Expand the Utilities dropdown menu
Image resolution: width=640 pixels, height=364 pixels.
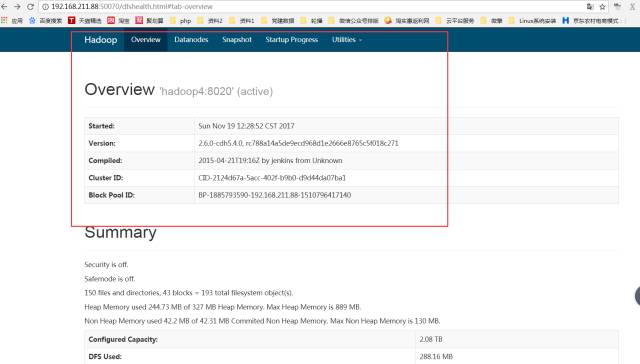[x=347, y=40]
